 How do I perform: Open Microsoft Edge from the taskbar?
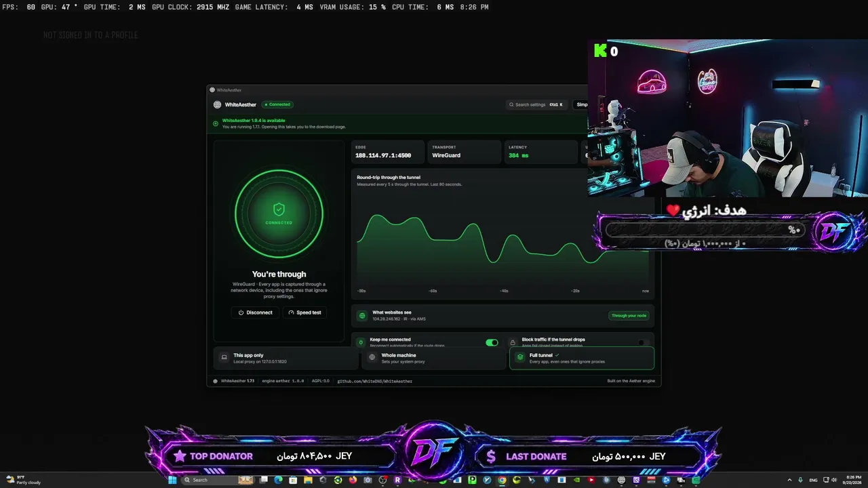click(x=278, y=480)
